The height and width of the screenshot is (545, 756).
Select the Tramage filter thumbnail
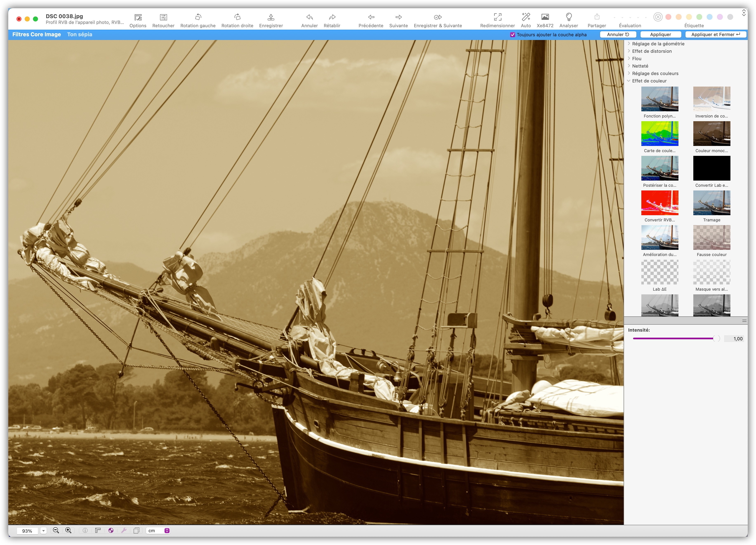click(x=712, y=203)
